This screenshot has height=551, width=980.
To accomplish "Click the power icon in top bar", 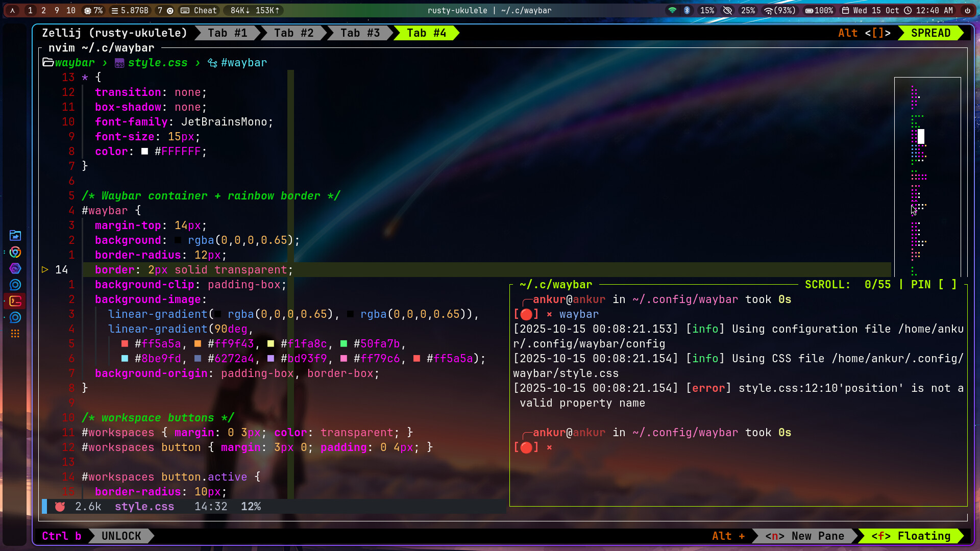I will 967,10.
